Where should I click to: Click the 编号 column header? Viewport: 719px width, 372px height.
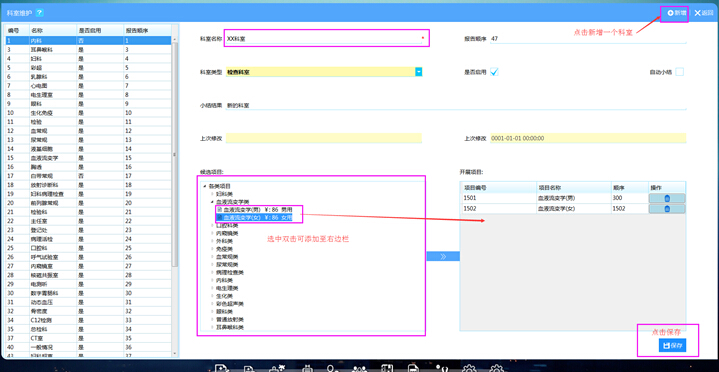click(x=17, y=30)
